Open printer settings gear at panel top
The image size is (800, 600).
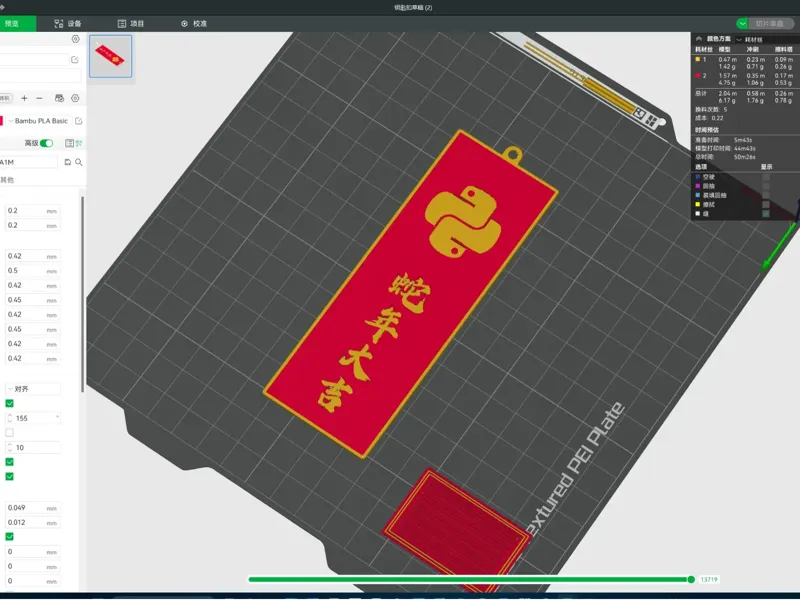point(76,39)
